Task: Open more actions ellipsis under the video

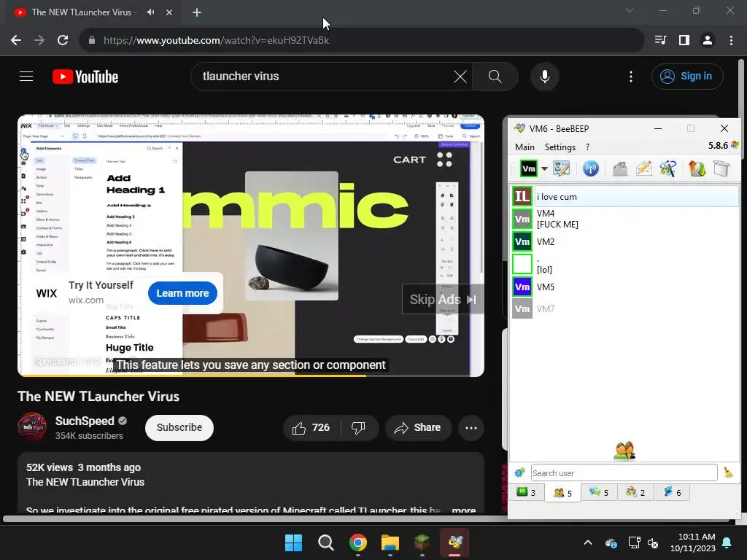Action: coord(471,427)
